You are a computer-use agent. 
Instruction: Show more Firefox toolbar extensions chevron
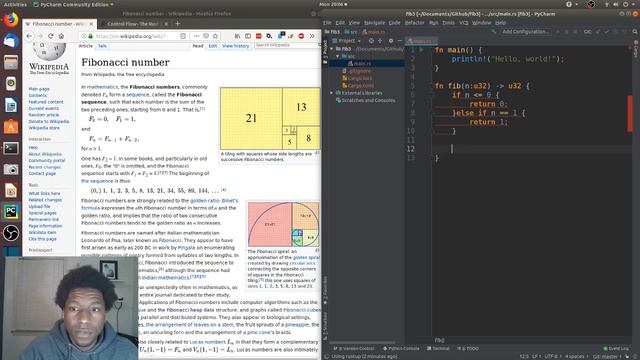[312, 36]
